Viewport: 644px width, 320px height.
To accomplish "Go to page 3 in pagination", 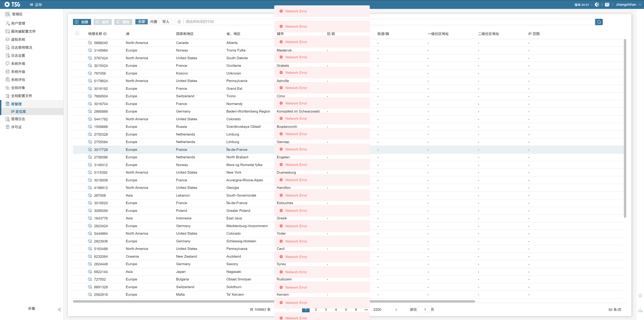I will (326, 309).
